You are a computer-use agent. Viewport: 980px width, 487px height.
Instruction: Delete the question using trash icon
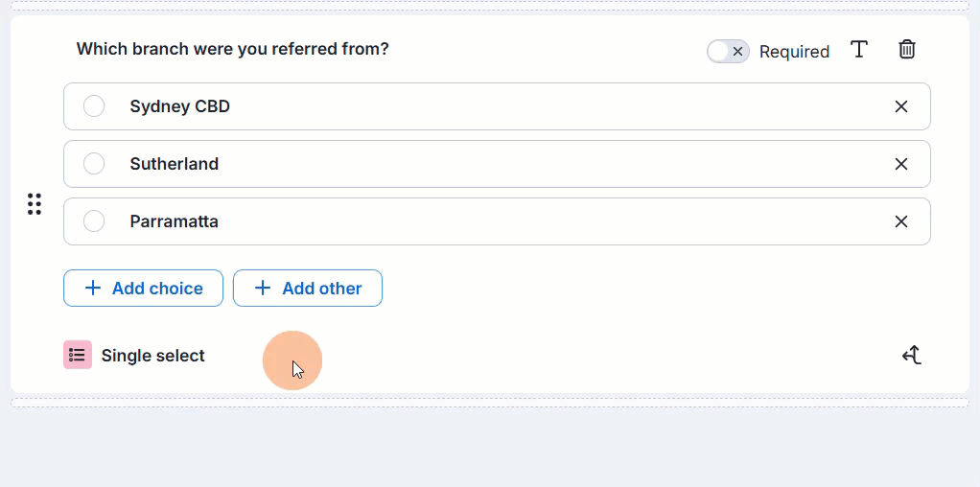[907, 50]
